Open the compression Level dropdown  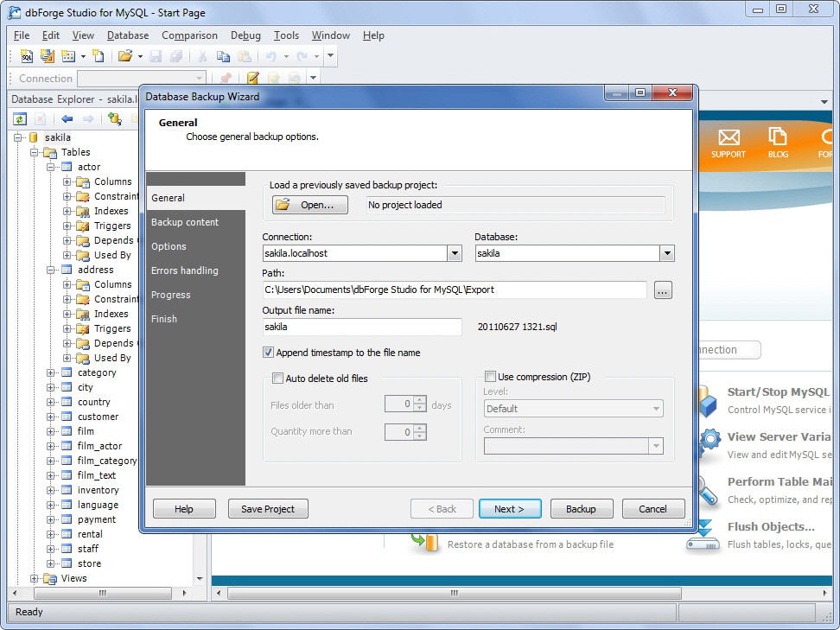tap(656, 409)
